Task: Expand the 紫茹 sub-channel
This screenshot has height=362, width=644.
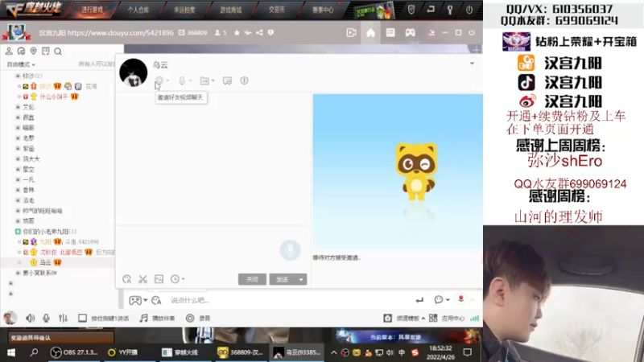Action: coord(18,149)
